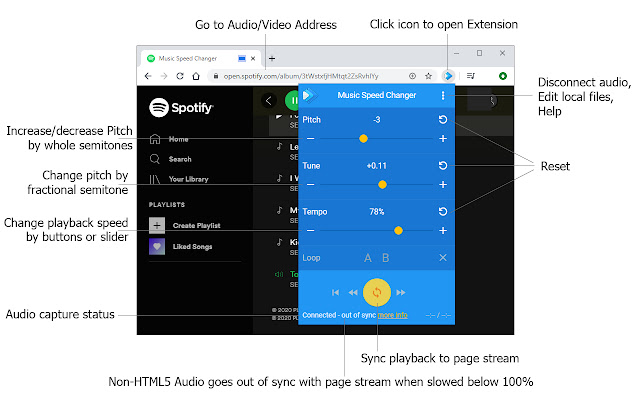The height and width of the screenshot is (400, 640).
Task: Clear the loop with X
Action: tap(443, 258)
